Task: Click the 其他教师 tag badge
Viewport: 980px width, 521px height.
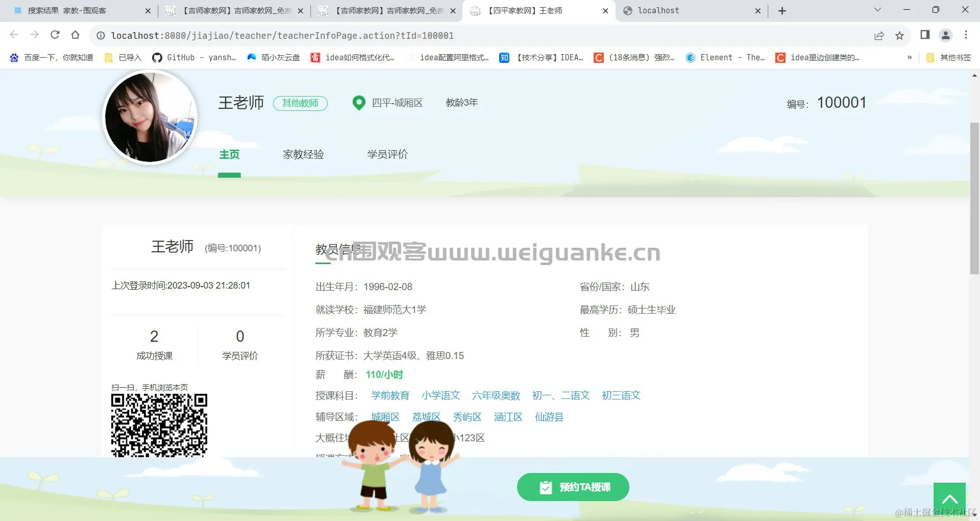Action: (x=300, y=103)
